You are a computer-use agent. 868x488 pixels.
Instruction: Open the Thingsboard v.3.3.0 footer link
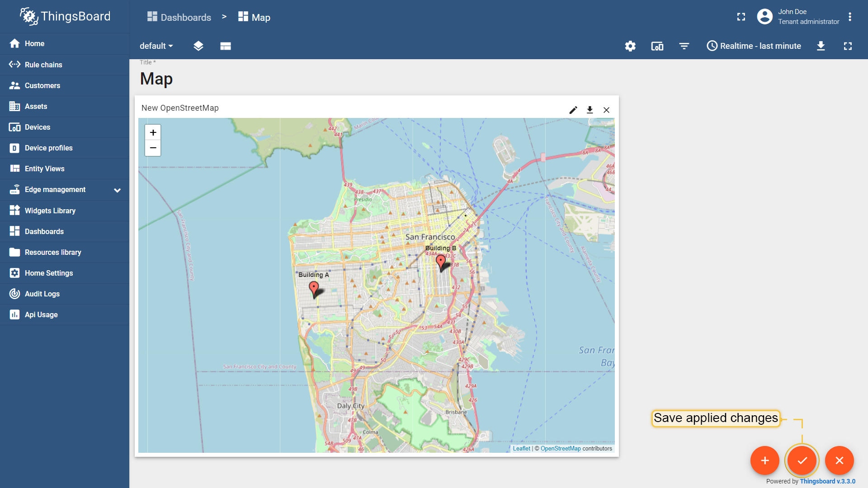[828, 481]
